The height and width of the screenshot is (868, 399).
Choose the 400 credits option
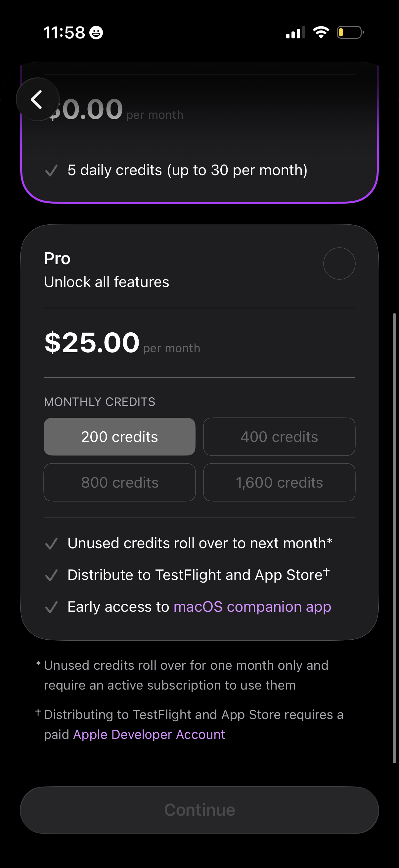coord(279,436)
